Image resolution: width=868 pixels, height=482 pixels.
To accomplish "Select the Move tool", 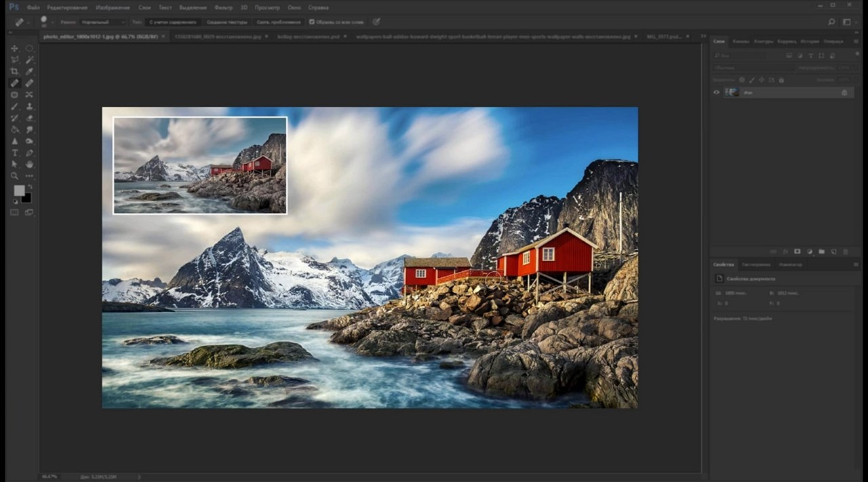I will [14, 48].
